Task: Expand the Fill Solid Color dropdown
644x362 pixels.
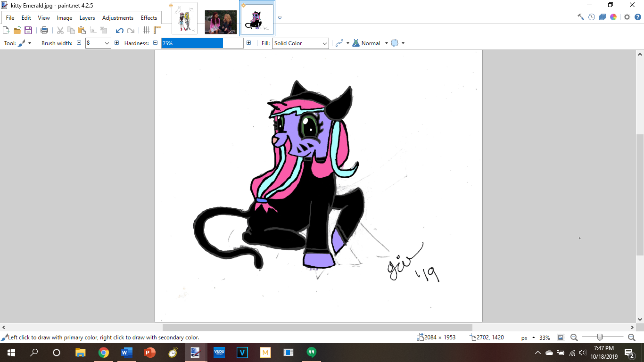Action: click(325, 43)
